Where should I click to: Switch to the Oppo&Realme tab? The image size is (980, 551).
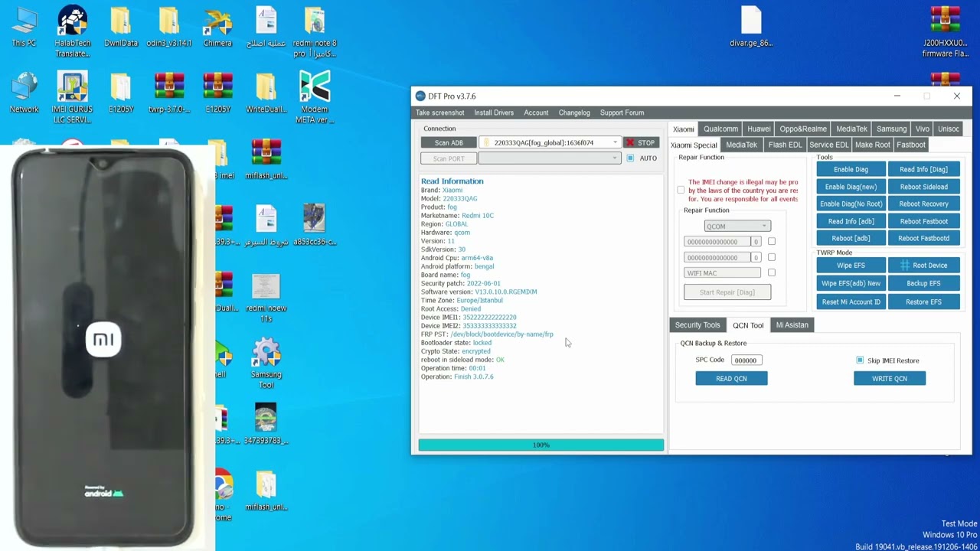pyautogui.click(x=803, y=129)
